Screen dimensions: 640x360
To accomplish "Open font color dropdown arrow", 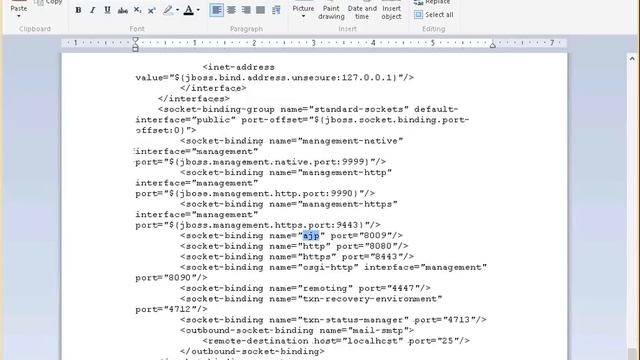I will (x=198, y=10).
